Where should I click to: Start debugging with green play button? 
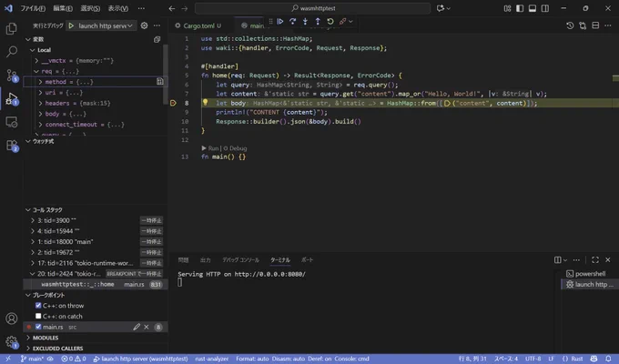click(71, 25)
